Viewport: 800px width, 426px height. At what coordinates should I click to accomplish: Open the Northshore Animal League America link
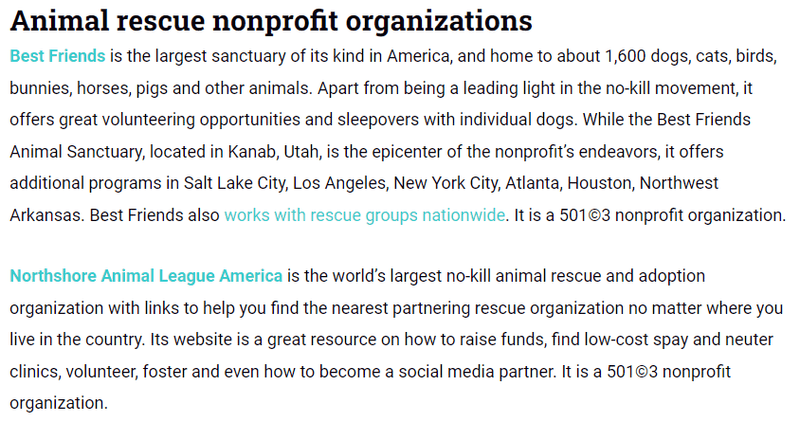click(x=146, y=275)
